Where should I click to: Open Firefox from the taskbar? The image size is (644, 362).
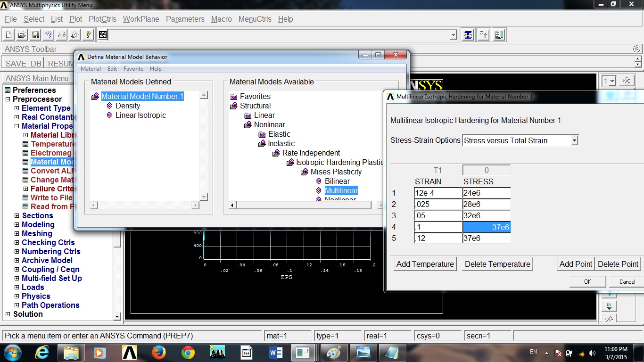pyautogui.click(x=158, y=352)
